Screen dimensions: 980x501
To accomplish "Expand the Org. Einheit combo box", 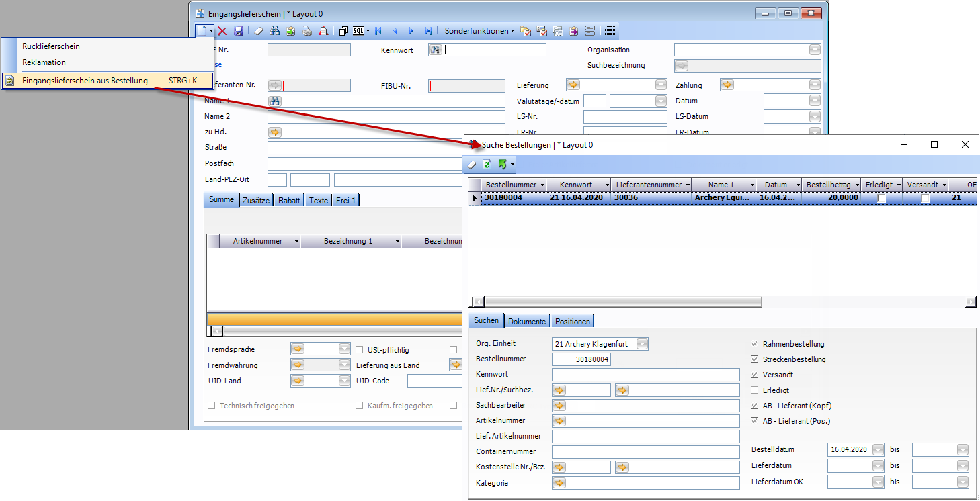I will pos(642,344).
